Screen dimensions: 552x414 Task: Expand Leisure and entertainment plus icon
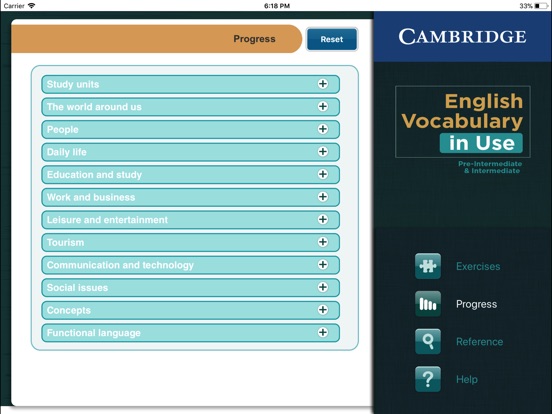point(323,219)
